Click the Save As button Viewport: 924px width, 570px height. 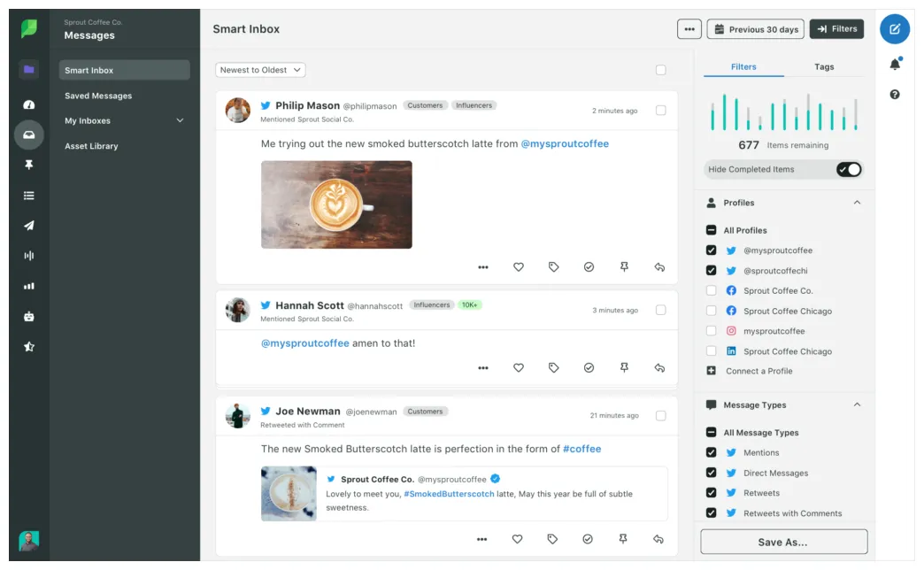[783, 541]
